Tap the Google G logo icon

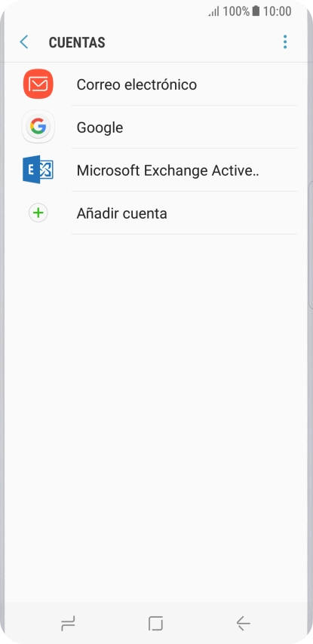pos(38,127)
